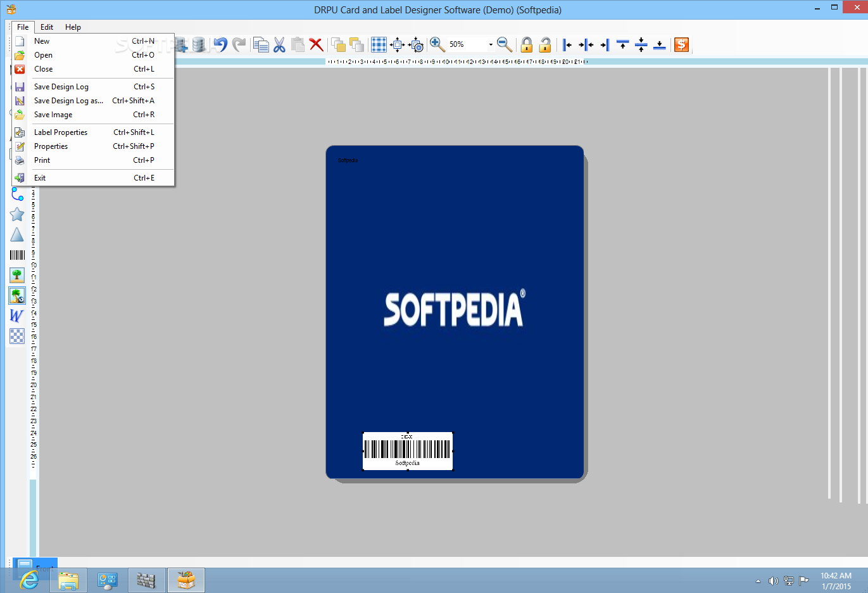Choose Open from File menu
Screen dimensions: 868x593
click(x=93, y=55)
